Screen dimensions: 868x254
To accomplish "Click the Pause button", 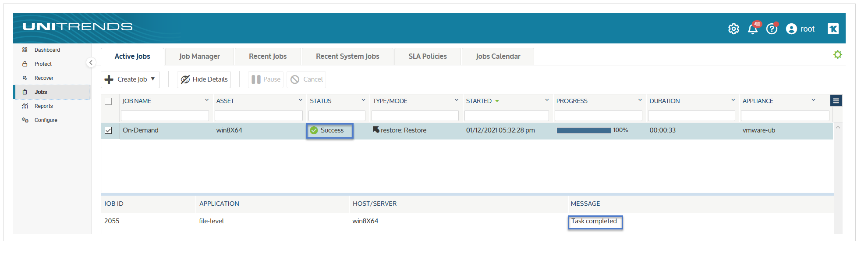I will tap(266, 79).
